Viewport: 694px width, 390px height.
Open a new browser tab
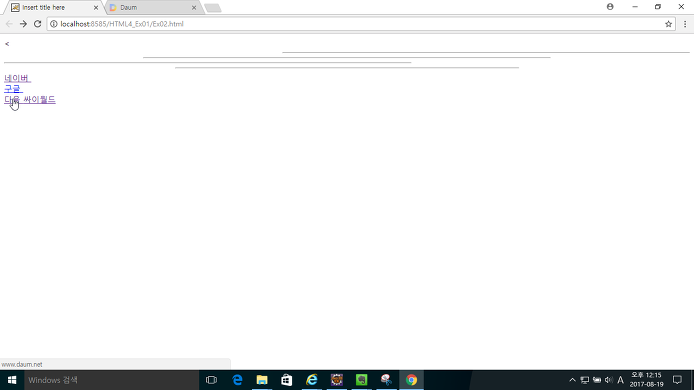[213, 8]
